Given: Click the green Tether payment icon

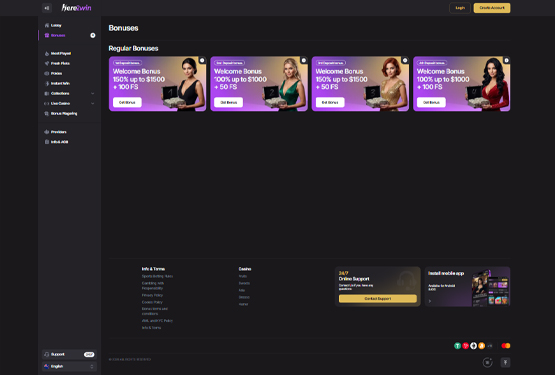Looking at the screenshot, I should tap(457, 346).
